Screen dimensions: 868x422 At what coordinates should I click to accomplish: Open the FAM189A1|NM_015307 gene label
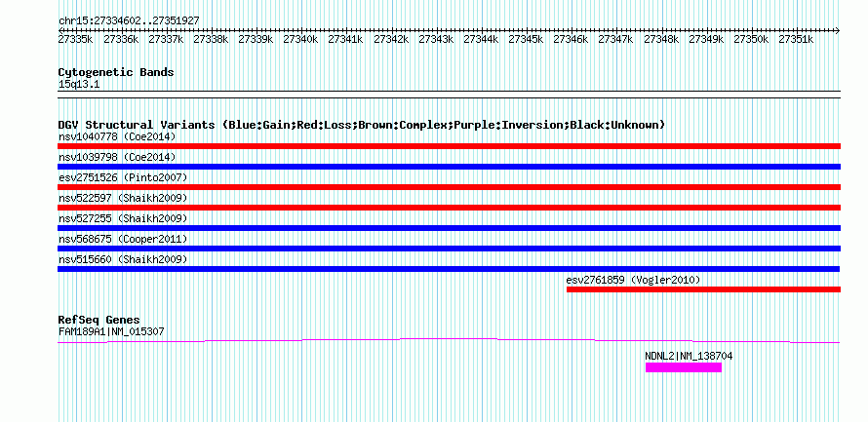(111, 331)
